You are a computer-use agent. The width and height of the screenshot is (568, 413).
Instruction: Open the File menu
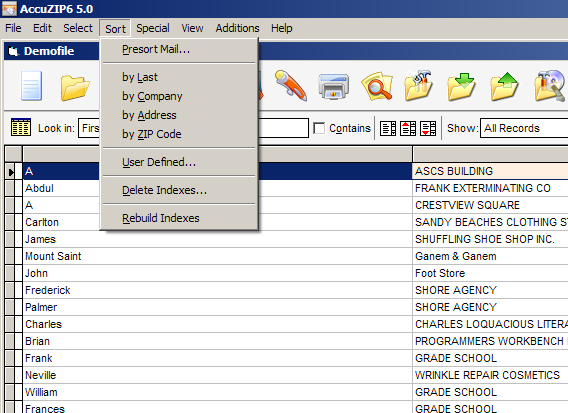pos(13,28)
